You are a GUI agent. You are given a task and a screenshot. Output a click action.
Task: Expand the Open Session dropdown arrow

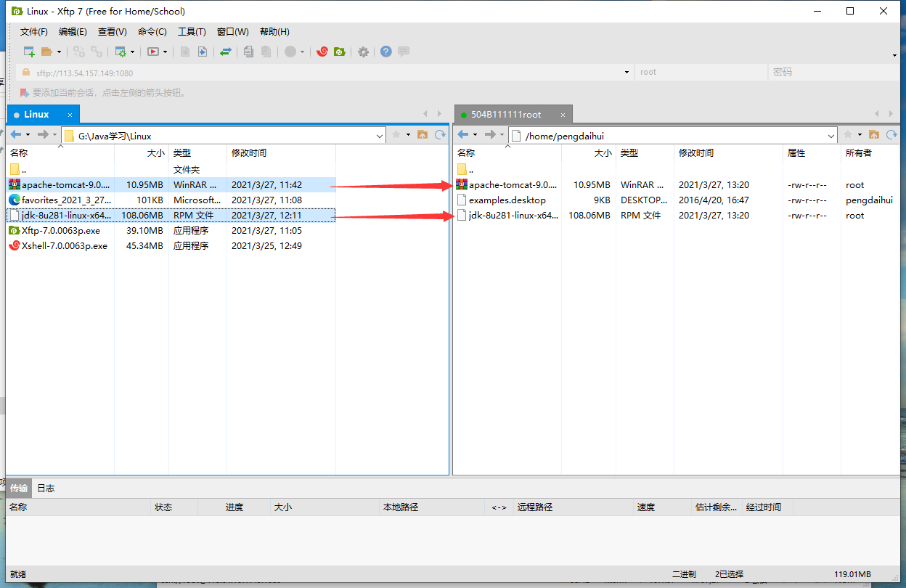coord(59,52)
